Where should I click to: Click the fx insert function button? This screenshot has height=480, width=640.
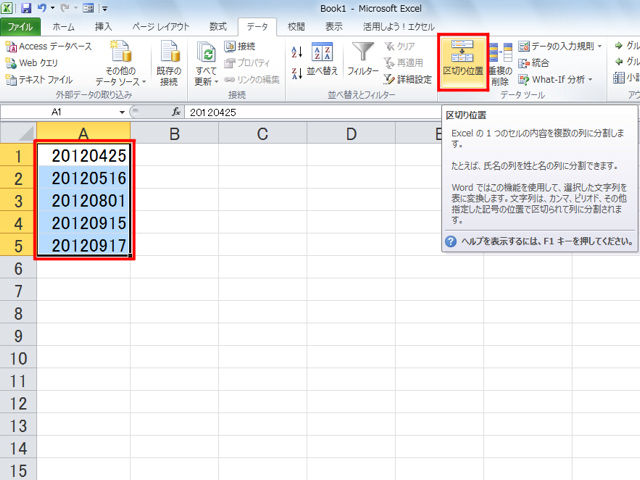[x=176, y=112]
